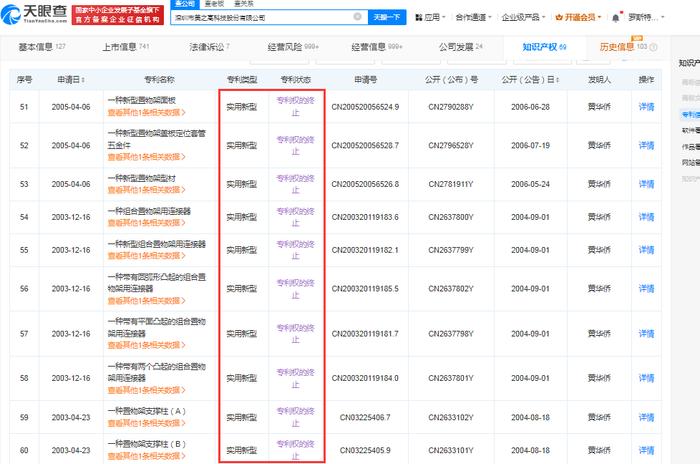700x464 pixels.
Task: Click 专利权的终止 status in row 57
Action: tap(295, 334)
